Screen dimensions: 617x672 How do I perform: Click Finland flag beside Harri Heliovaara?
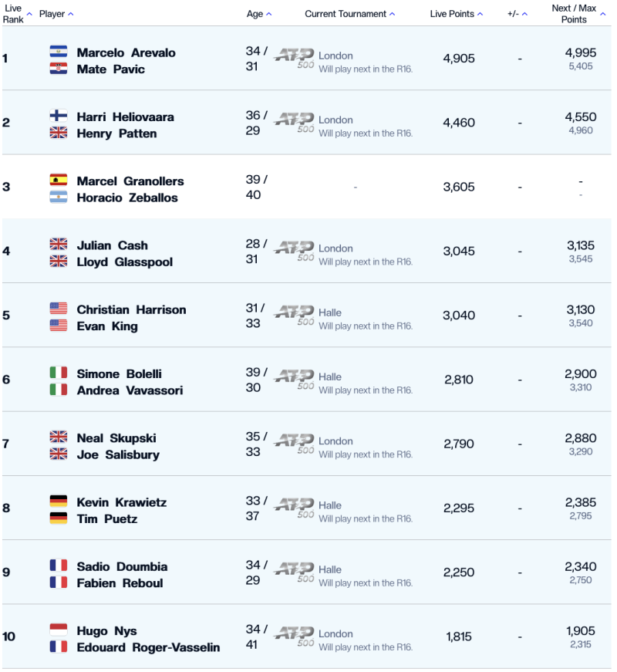pyautogui.click(x=59, y=116)
